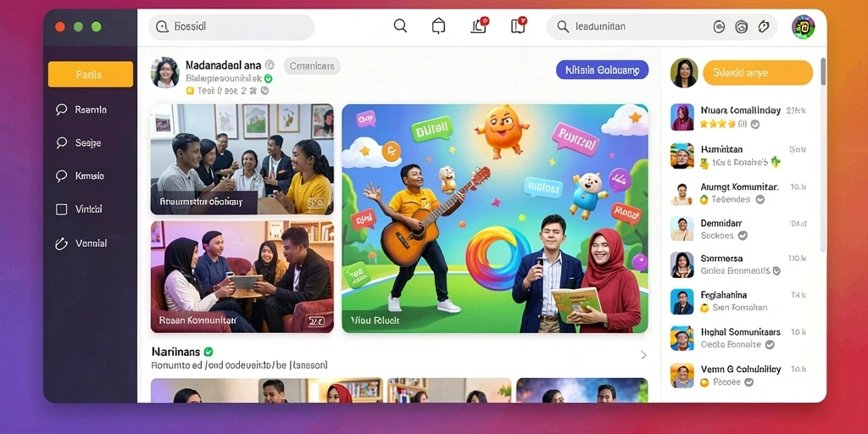Focus the 'leadumiritan' search field
This screenshot has height=434, width=868.
pos(662,26)
